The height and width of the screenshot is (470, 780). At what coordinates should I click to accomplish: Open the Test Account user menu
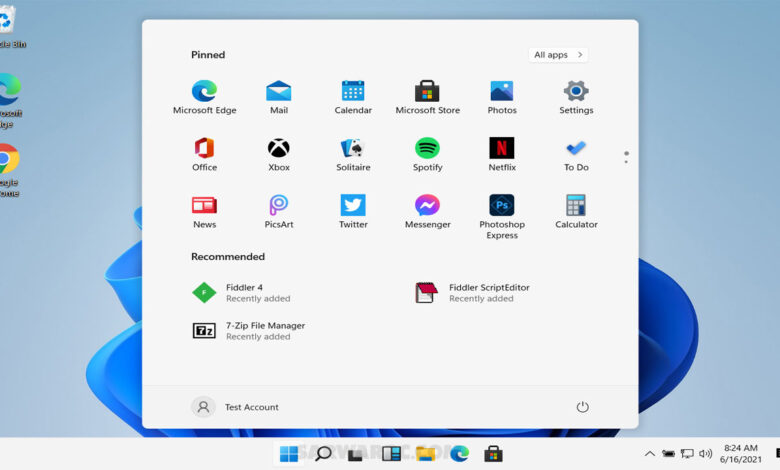pyautogui.click(x=235, y=407)
